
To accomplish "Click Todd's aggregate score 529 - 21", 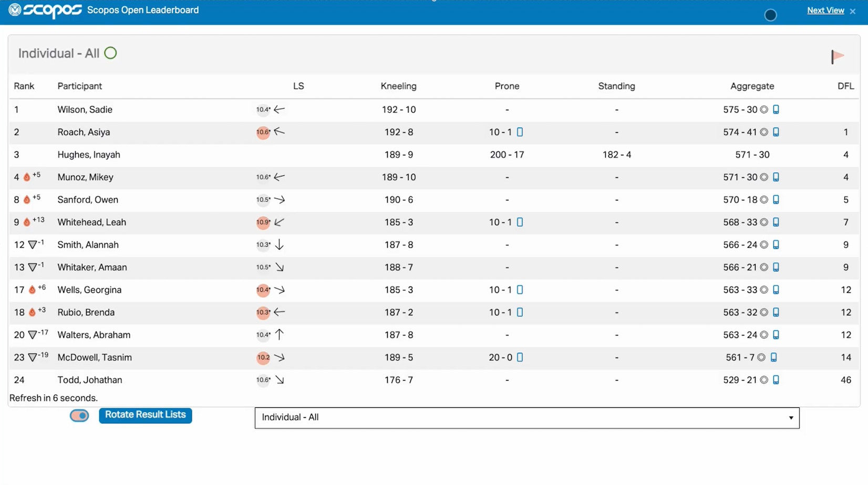I will point(740,380).
